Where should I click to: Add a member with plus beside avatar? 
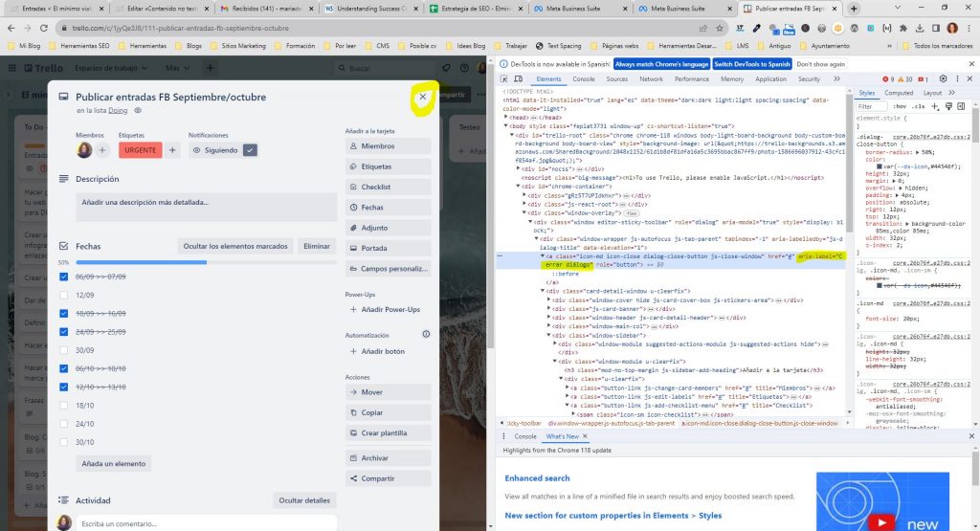(101, 150)
